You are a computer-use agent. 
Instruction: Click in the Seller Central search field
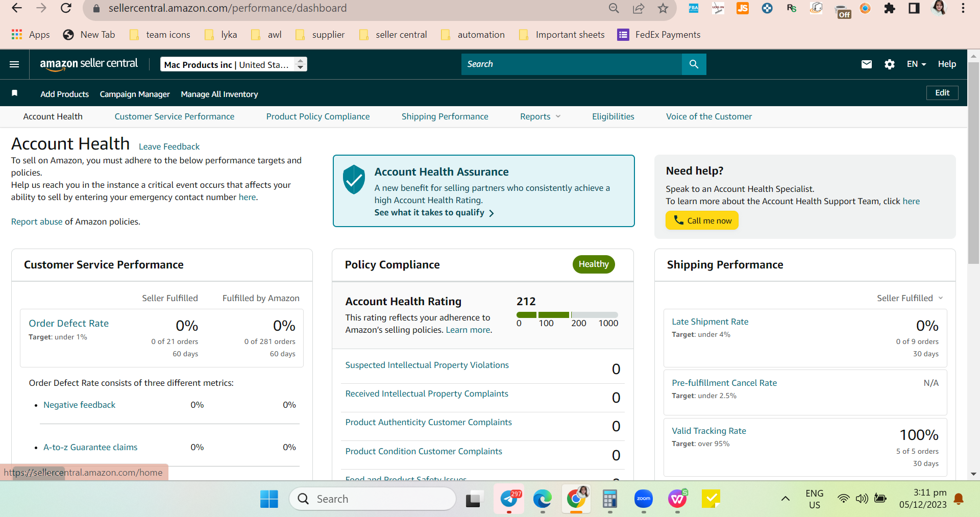pyautogui.click(x=572, y=64)
